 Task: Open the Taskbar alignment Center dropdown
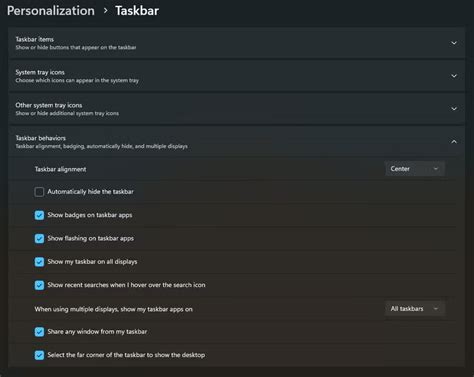(x=415, y=169)
